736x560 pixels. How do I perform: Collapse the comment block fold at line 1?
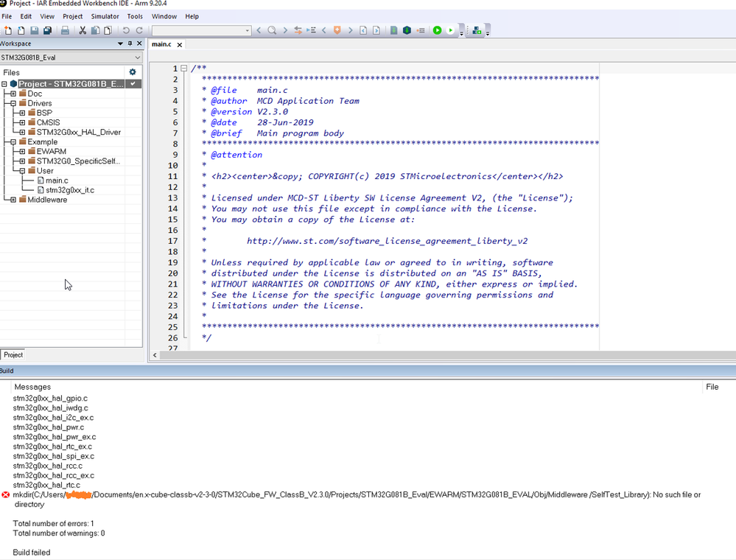click(184, 69)
